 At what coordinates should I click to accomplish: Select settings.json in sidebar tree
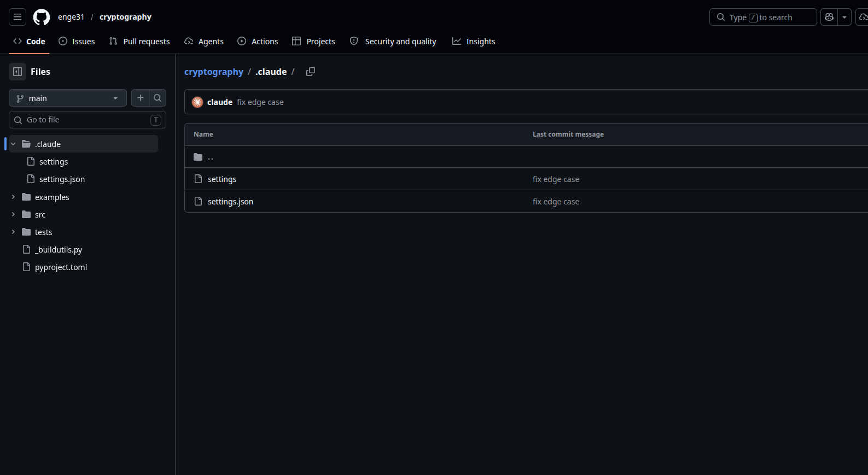[x=62, y=179]
